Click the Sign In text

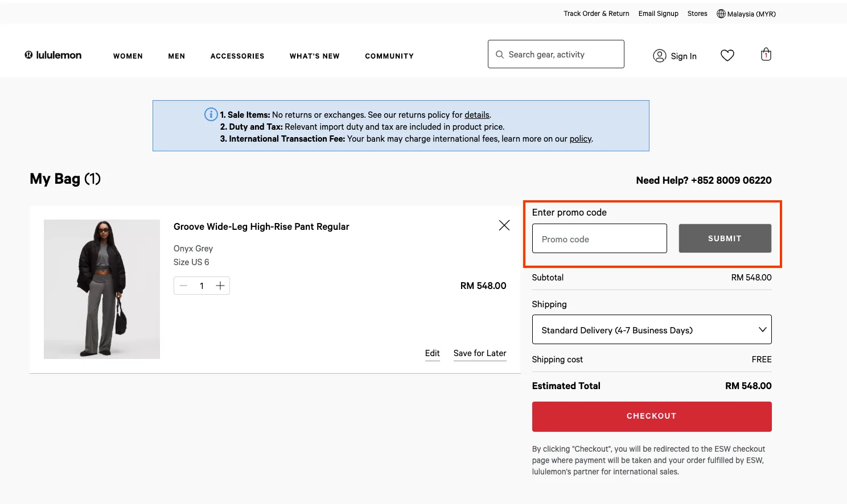click(x=684, y=56)
